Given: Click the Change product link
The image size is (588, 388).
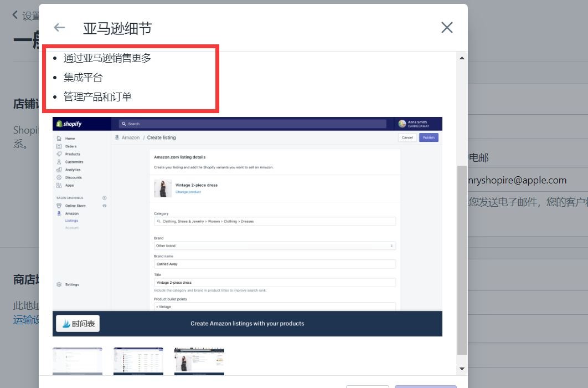Looking at the screenshot, I should click(188, 192).
